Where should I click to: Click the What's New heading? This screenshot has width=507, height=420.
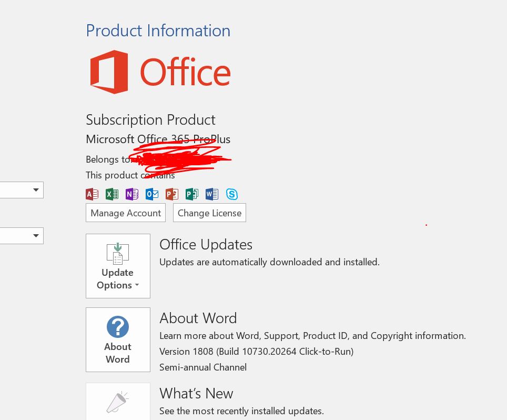[196, 394]
